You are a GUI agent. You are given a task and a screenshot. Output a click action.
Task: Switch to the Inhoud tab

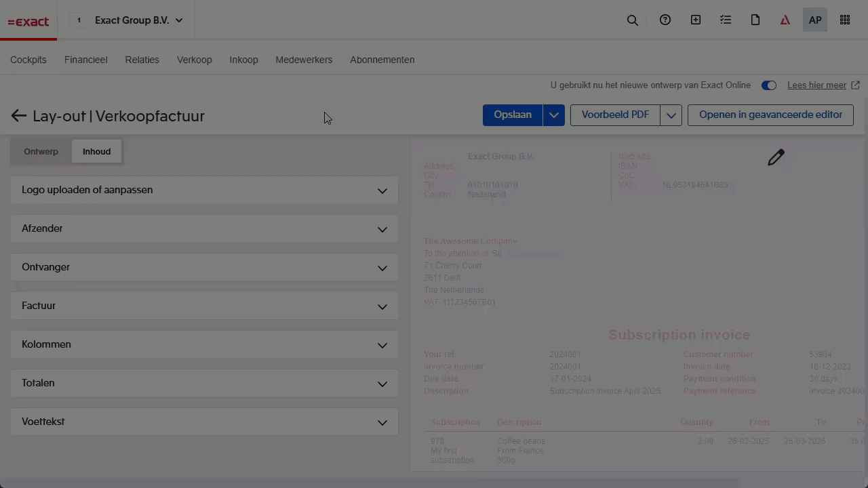pos(96,152)
